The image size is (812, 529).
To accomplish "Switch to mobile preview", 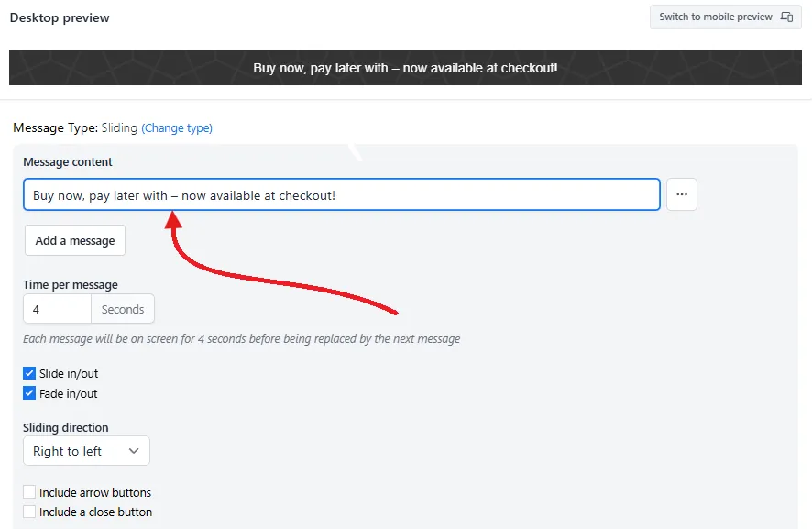I will (726, 17).
